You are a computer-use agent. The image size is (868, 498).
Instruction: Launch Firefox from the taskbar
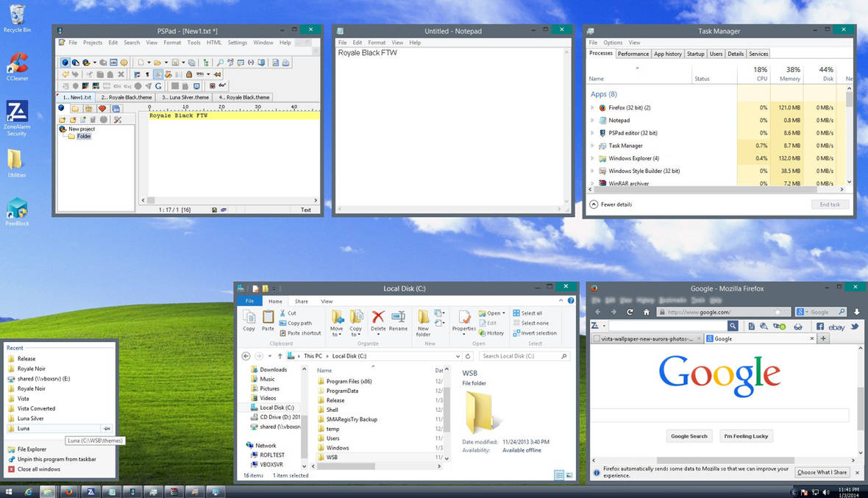coord(68,491)
